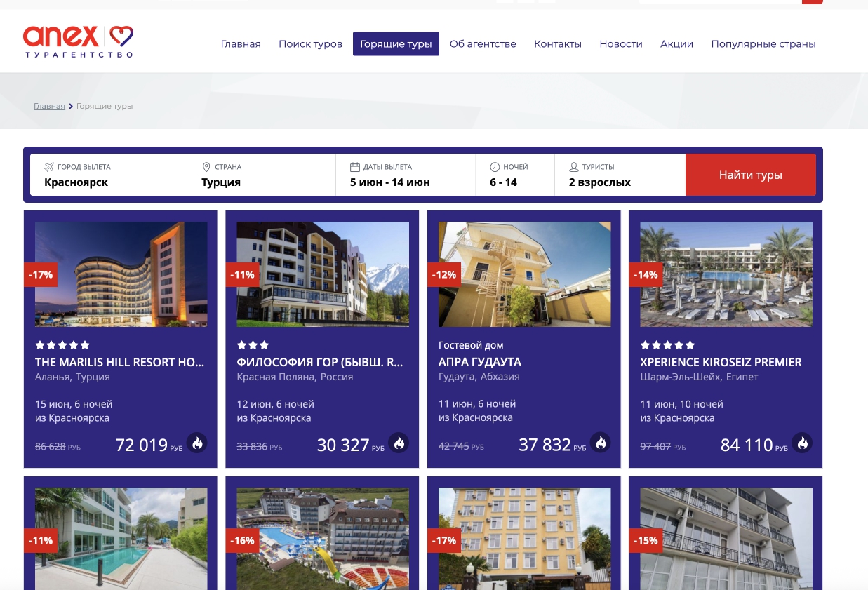
Task: Open Горящие туры menu tab
Action: (396, 43)
